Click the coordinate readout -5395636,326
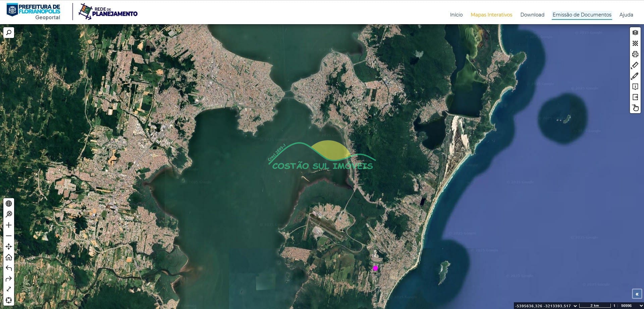 tap(529, 306)
